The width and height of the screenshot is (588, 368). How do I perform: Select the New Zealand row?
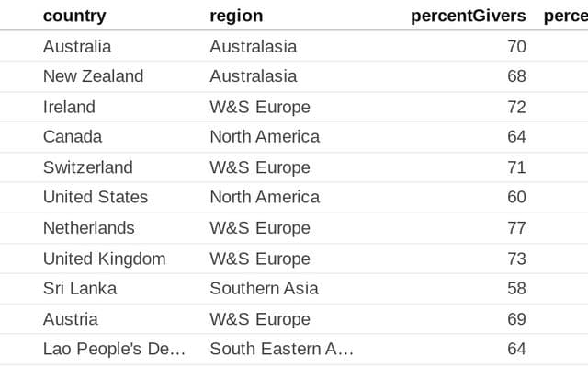(x=294, y=76)
